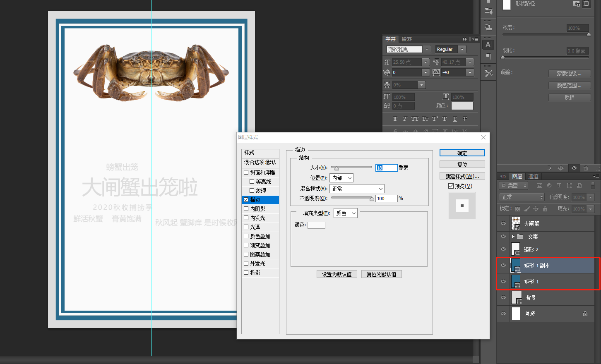The width and height of the screenshot is (601, 364).
Task: Click the 复位为默认值 button
Action: point(382,274)
